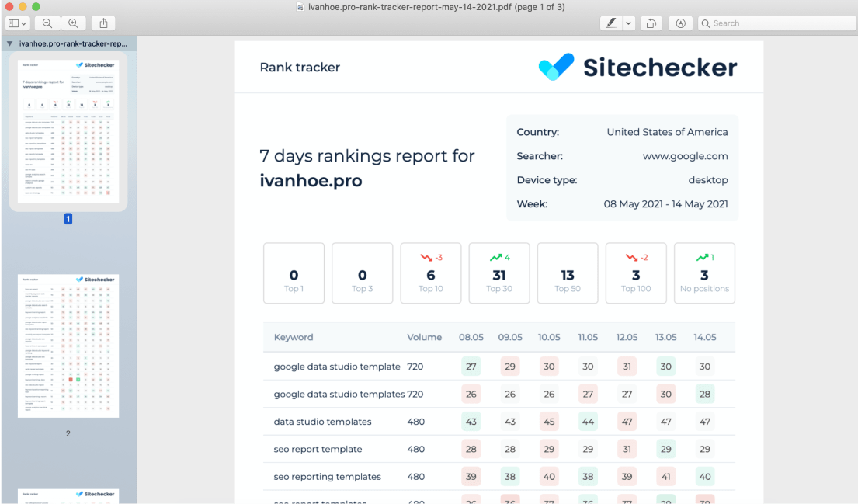The height and width of the screenshot is (504, 858).
Task: Show the markup toolbar icon
Action: pos(680,23)
